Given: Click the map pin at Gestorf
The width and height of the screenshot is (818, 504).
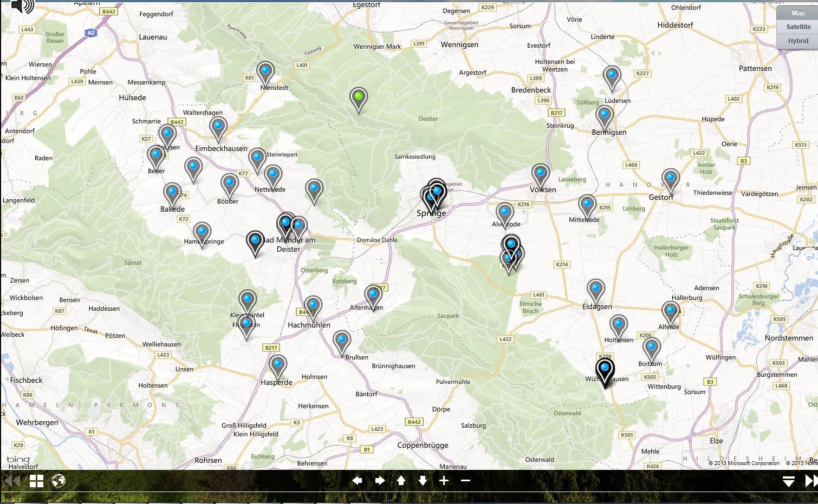Looking at the screenshot, I should coord(670,179).
